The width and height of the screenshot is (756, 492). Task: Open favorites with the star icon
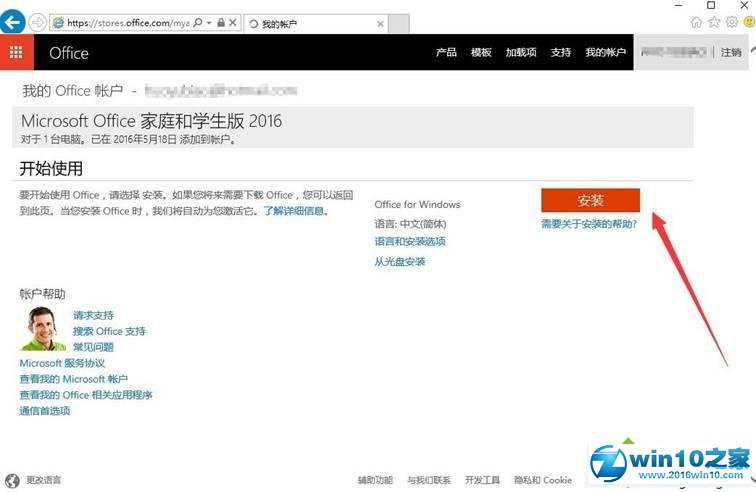(714, 22)
